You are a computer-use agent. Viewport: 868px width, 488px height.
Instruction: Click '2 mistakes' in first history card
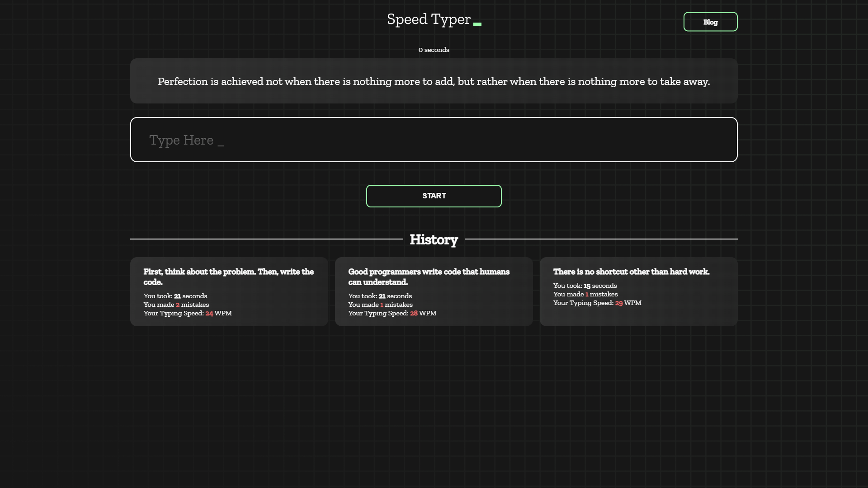(178, 305)
